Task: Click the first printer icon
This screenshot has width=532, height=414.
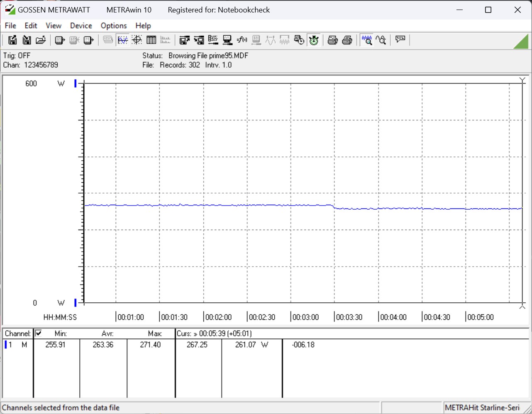Action: pyautogui.click(x=332, y=40)
